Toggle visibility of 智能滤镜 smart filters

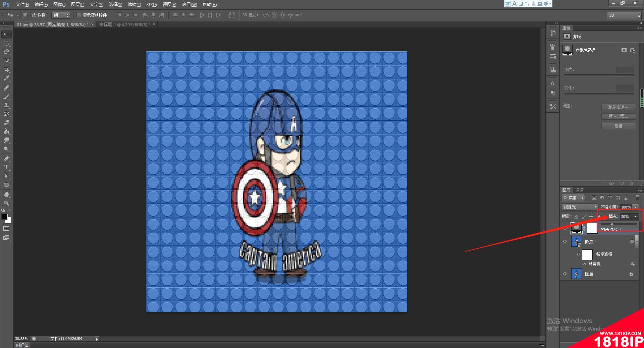coord(578,254)
